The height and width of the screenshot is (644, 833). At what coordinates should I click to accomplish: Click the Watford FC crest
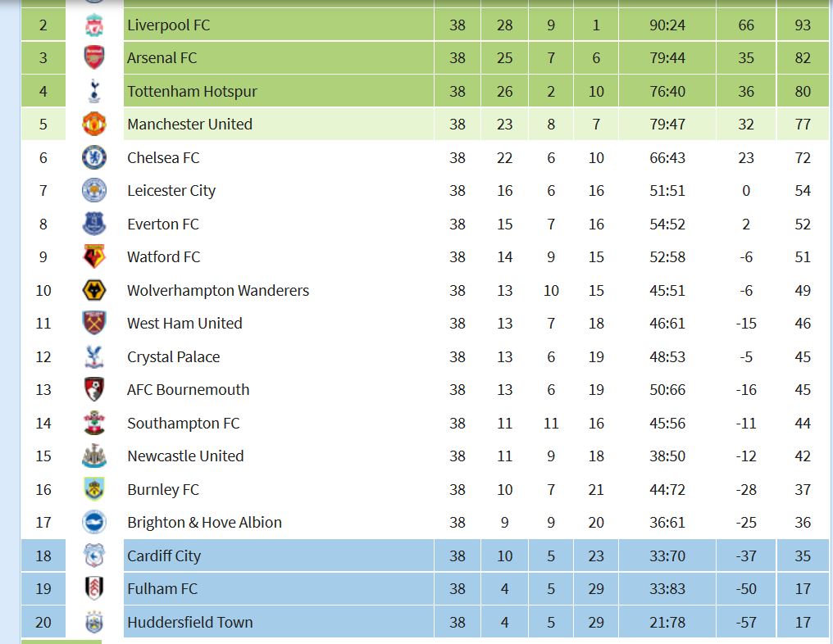(94, 256)
